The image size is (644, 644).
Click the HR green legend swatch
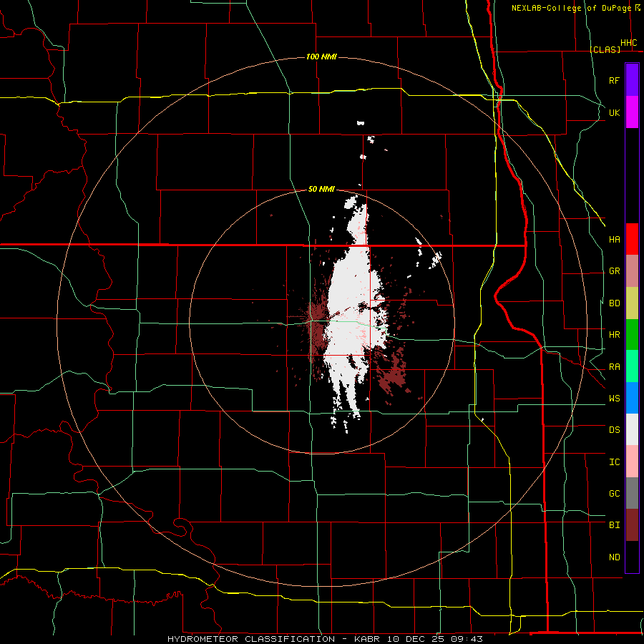tap(632, 334)
